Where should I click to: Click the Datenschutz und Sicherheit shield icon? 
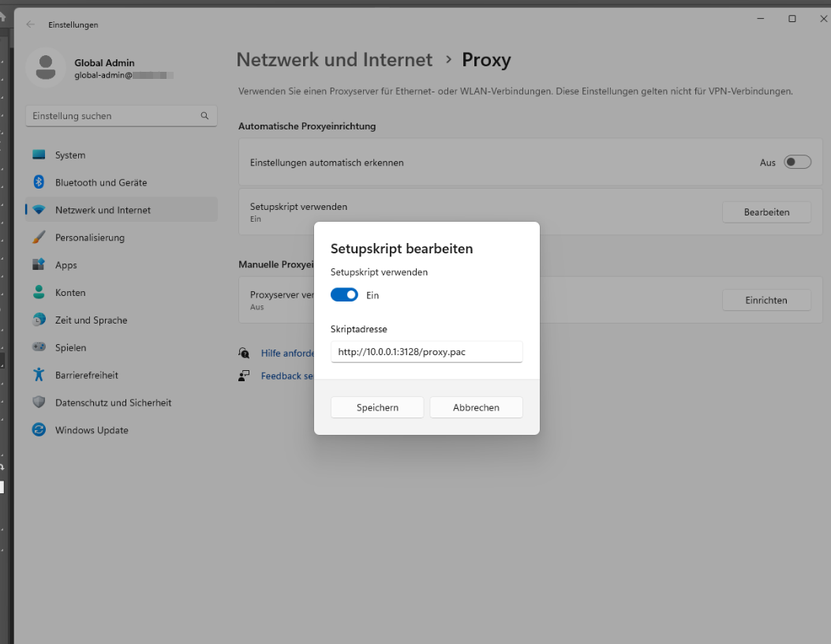(39, 402)
